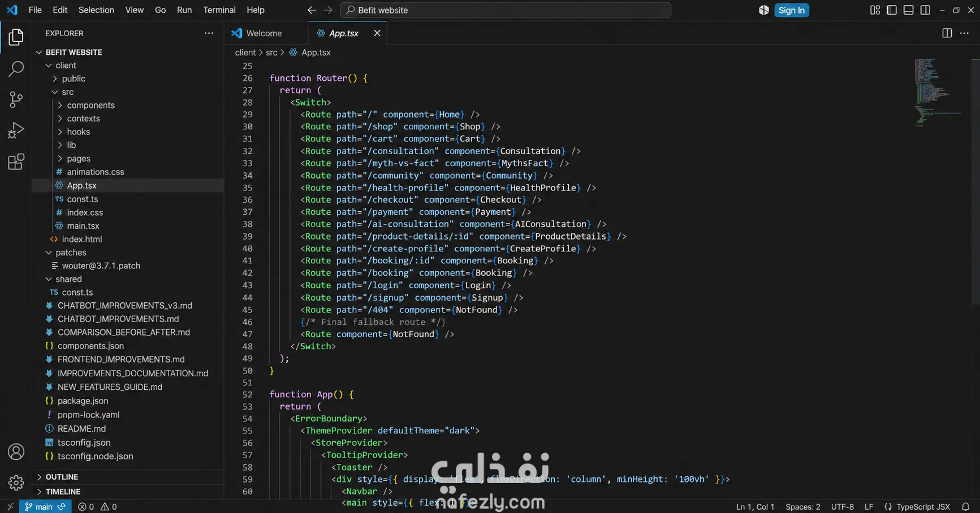The width and height of the screenshot is (980, 513).
Task: Collapse the client folder
Action: [x=66, y=66]
